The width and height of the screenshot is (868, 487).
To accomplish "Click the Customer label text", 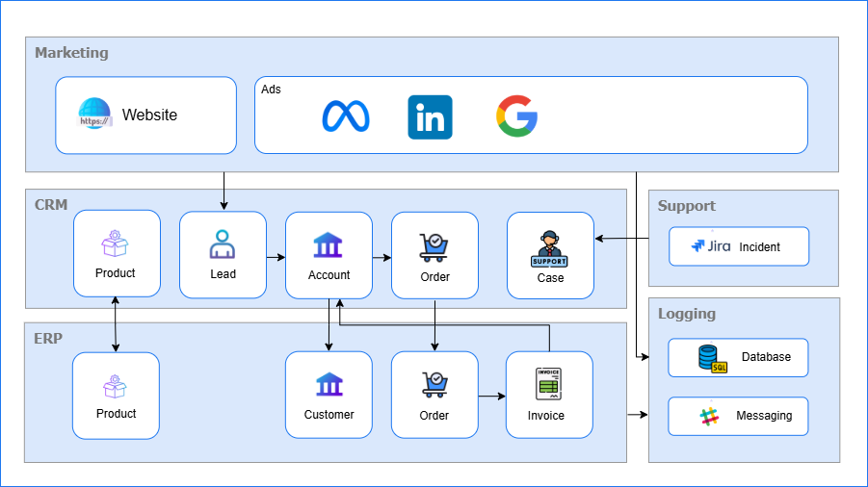I will [x=329, y=415].
